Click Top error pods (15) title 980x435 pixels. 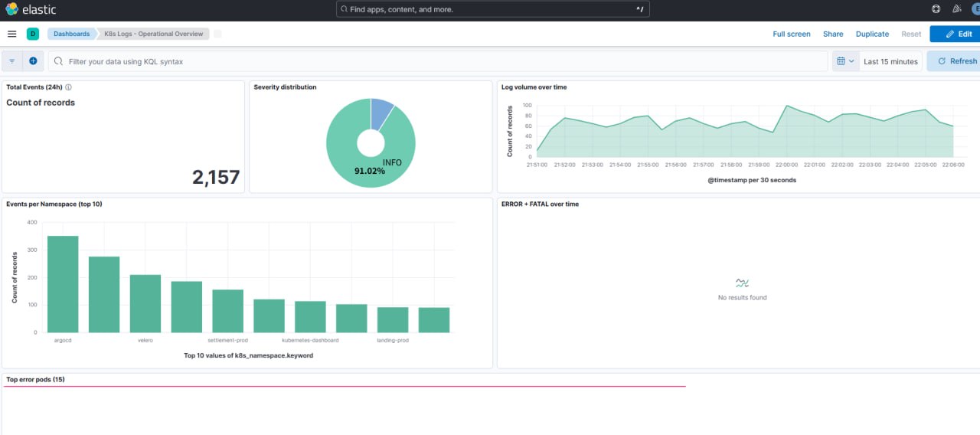[x=35, y=379]
